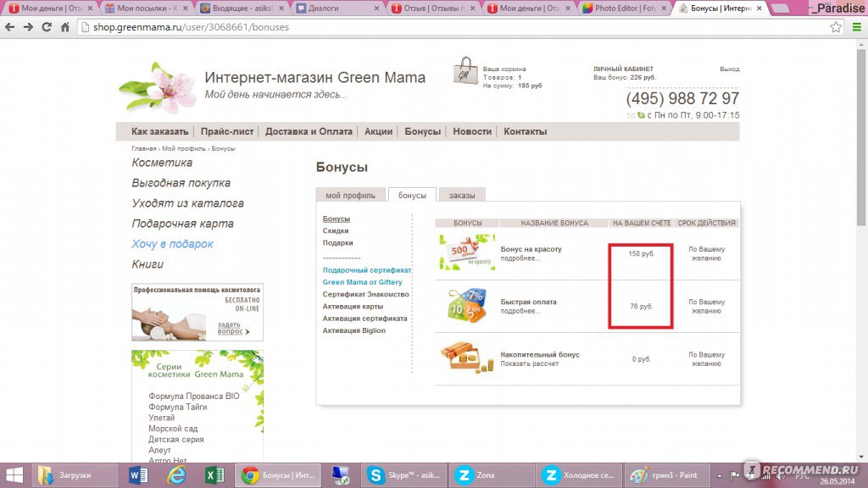Switch to the Photo Editor browser tab
The width and height of the screenshot is (868, 488).
(624, 8)
